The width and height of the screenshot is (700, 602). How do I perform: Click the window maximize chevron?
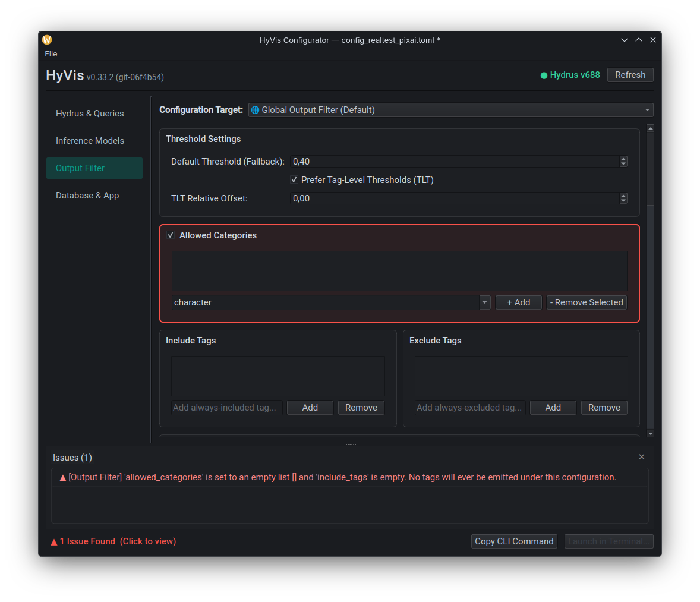tap(639, 40)
